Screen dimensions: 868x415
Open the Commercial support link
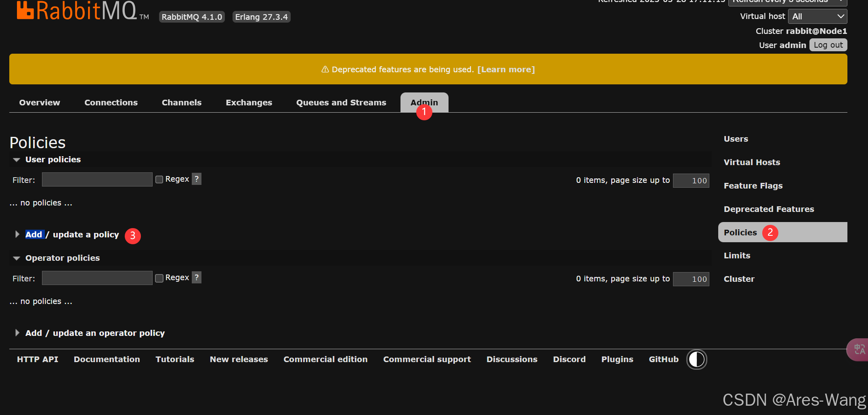(x=427, y=359)
